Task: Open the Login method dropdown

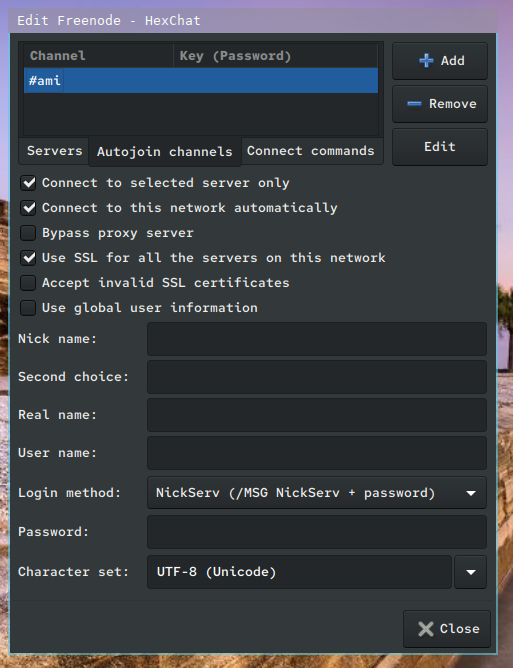Action: [x=317, y=493]
